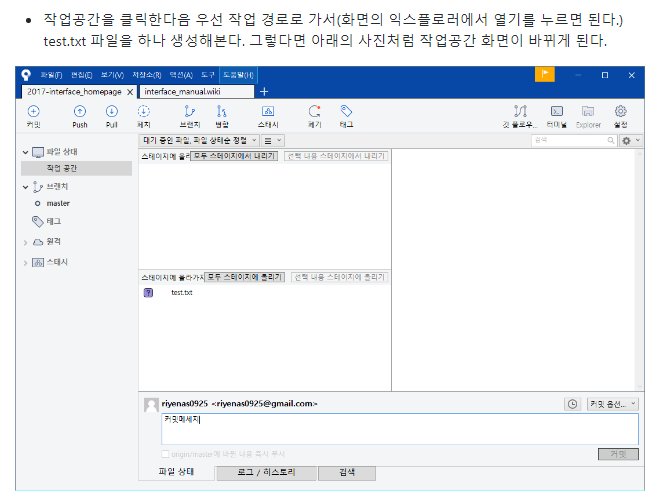
Task: Collapse the Branches (브랜치) tree
Action: (25, 187)
